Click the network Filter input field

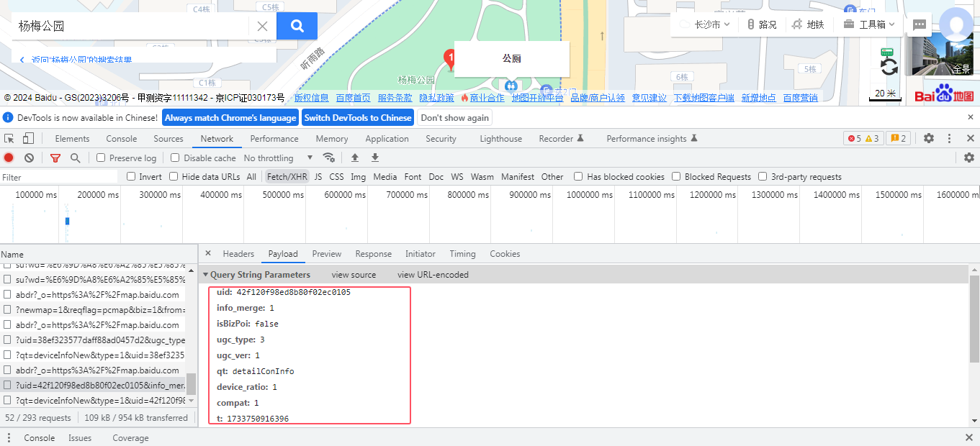pyautogui.click(x=59, y=177)
